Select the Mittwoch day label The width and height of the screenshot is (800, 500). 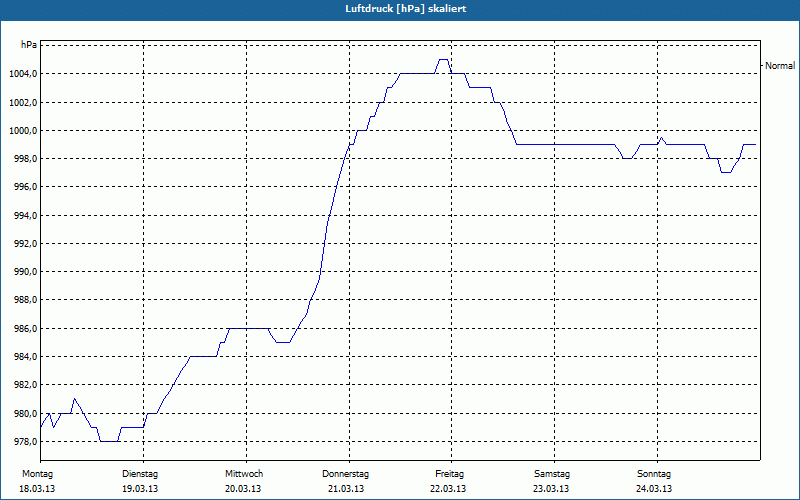pyautogui.click(x=244, y=474)
